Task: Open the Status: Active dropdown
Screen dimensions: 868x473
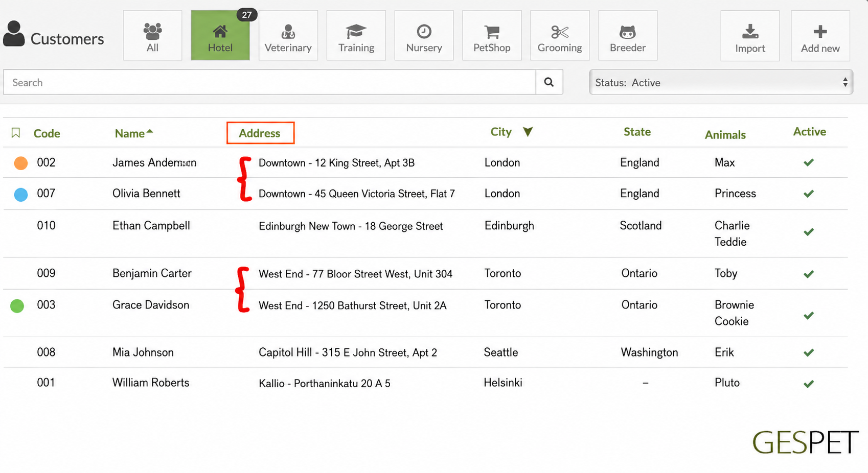Action: click(721, 82)
